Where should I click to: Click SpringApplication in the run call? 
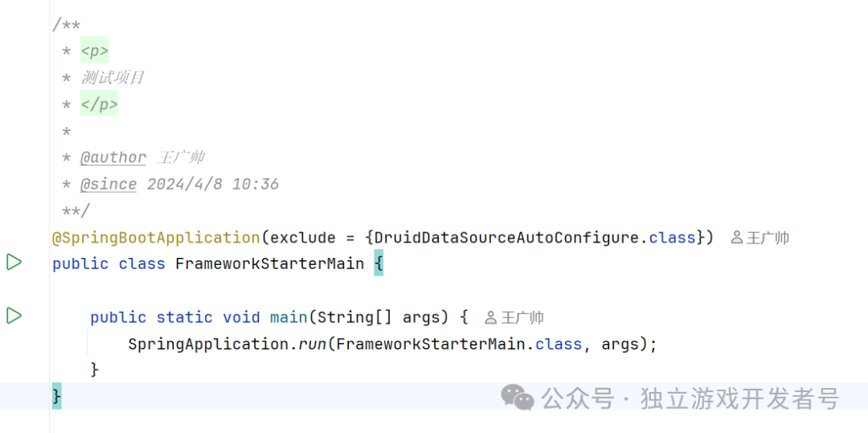pos(208,344)
